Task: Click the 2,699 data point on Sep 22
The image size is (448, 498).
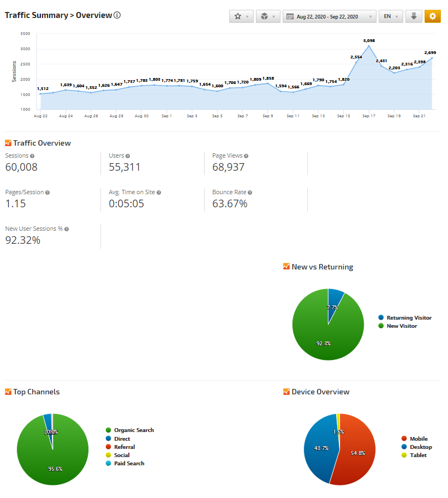Action: click(x=432, y=58)
